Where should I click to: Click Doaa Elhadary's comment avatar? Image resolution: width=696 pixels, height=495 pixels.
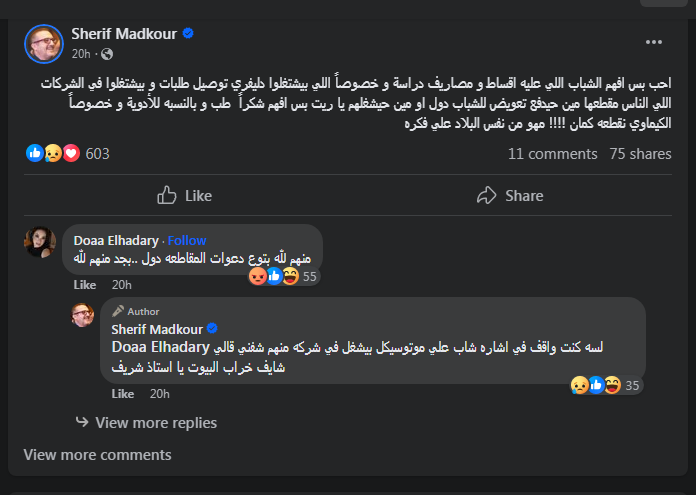coord(40,241)
